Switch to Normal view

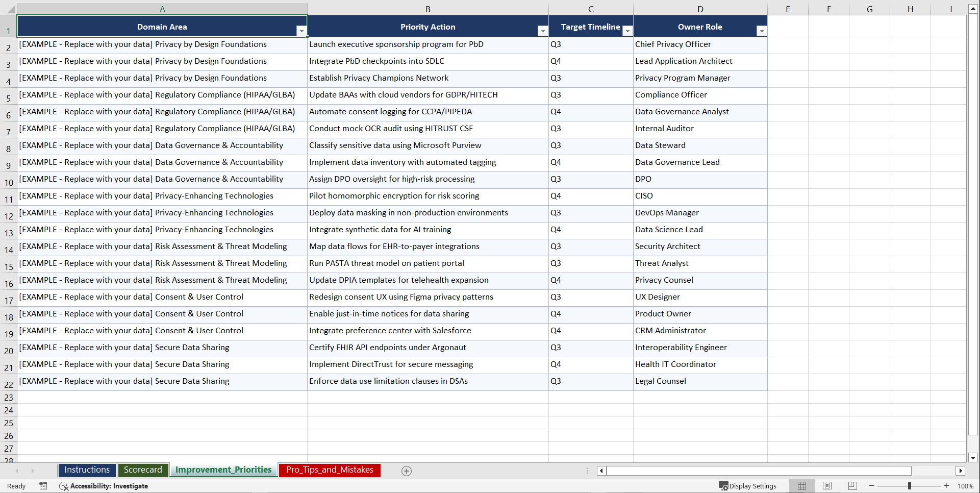[x=801, y=486]
